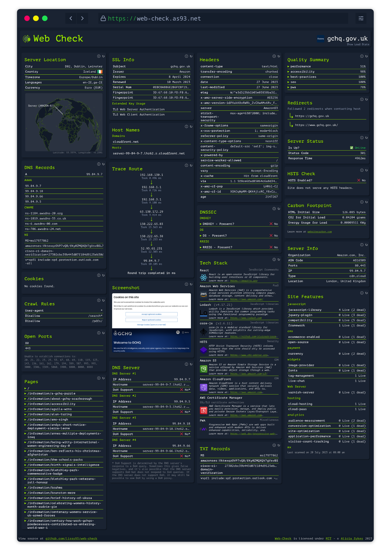The image size is (392, 551).
Task: Expand the accessibility score row
Action: 302,72
